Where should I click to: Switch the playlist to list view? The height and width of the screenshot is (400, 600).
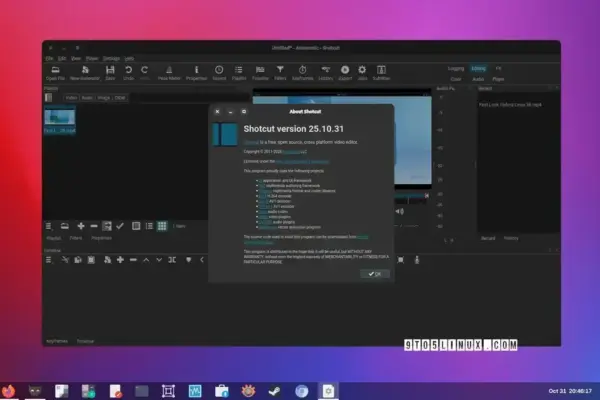click(149, 226)
